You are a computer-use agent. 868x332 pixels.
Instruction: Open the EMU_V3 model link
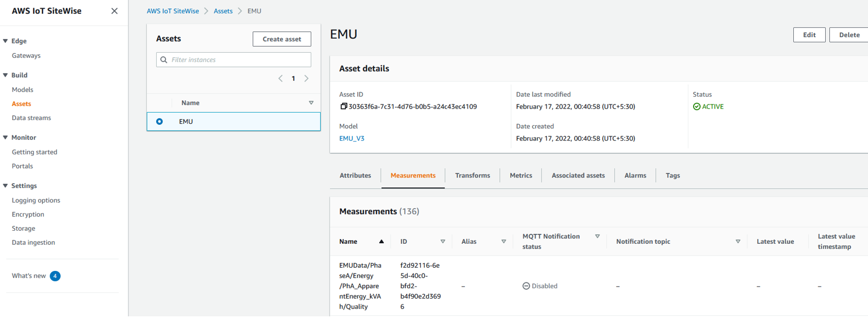tap(352, 139)
